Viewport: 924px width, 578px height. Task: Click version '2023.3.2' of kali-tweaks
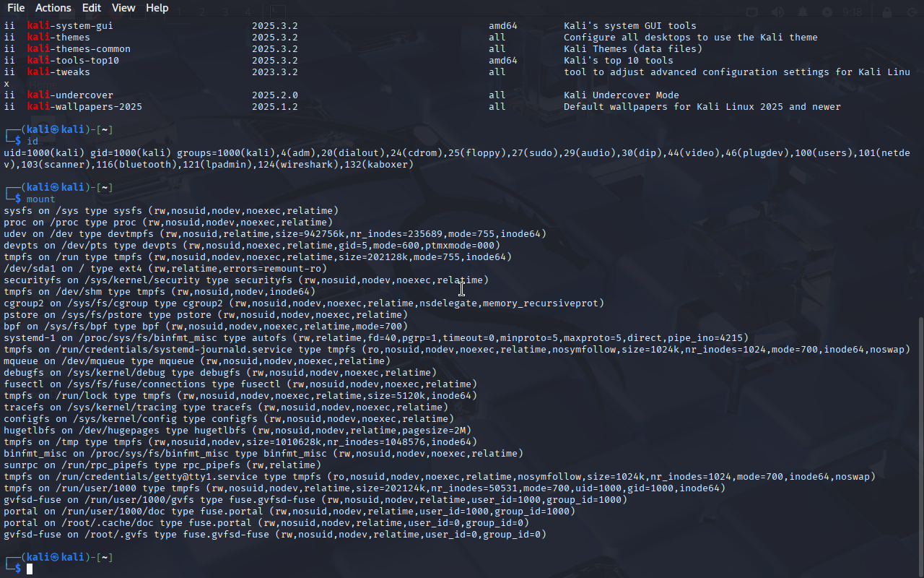(275, 72)
